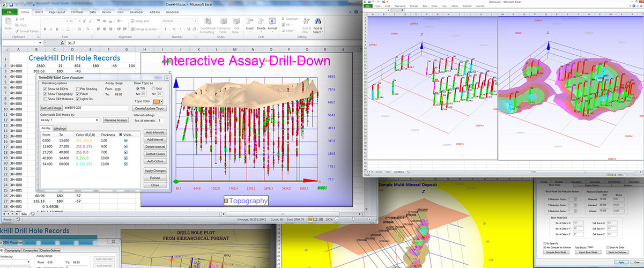This screenshot has height=268, width=644.
Task: Click the Set Cell Range button
Action: pyautogui.click(x=52, y=108)
